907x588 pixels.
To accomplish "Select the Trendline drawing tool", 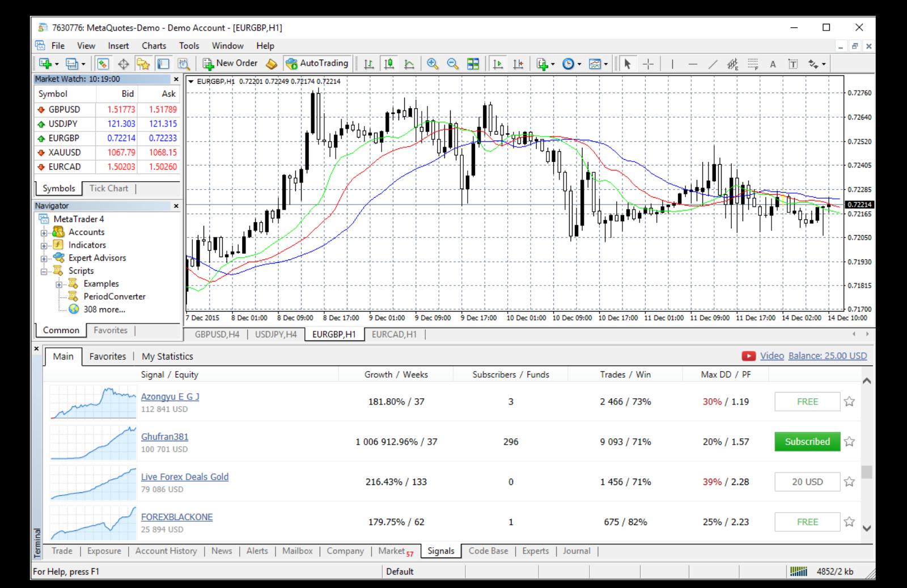I will tap(713, 64).
